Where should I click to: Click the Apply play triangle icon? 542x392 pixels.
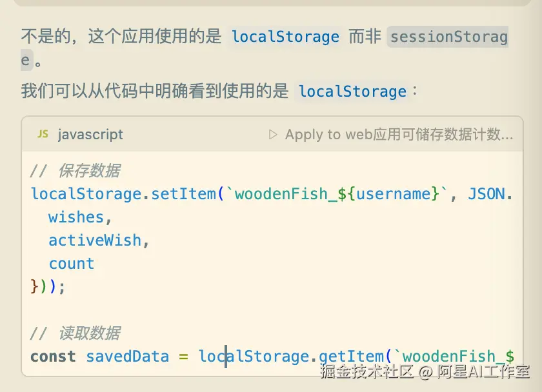pyautogui.click(x=273, y=135)
